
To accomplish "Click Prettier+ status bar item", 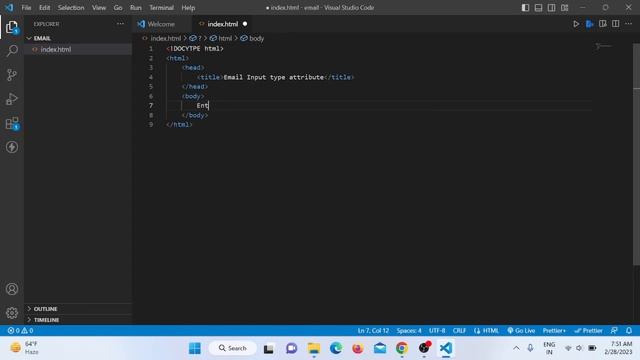I will 554,331.
